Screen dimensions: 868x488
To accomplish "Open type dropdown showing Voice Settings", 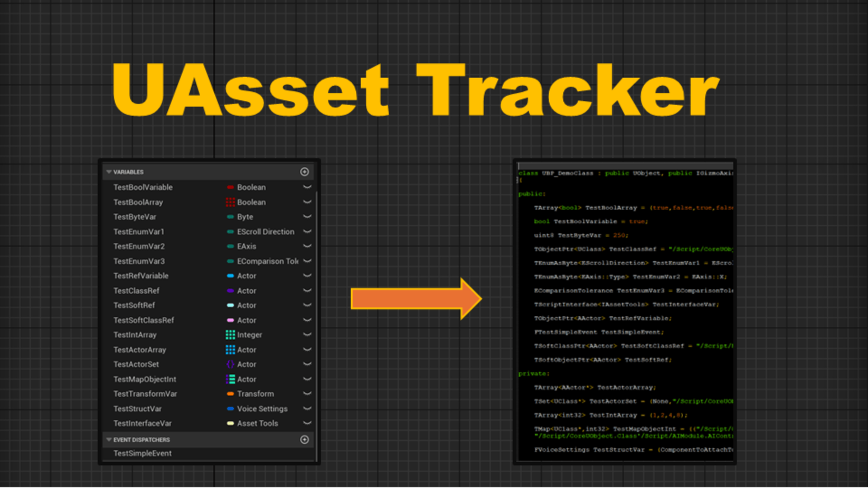I will (261, 408).
